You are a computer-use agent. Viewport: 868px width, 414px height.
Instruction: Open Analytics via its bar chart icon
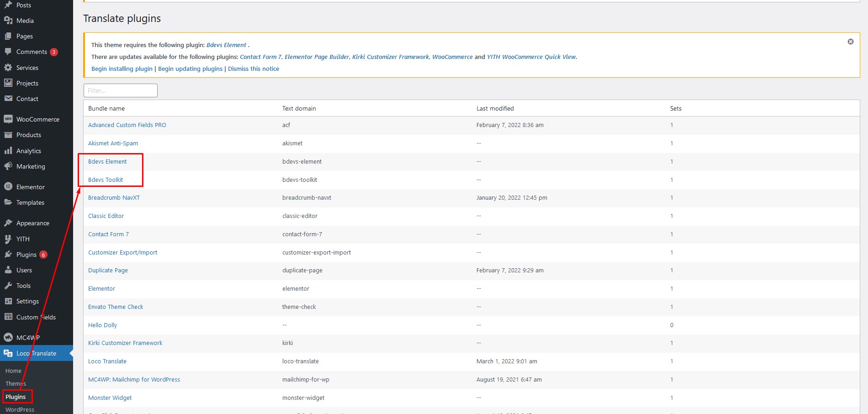point(8,151)
